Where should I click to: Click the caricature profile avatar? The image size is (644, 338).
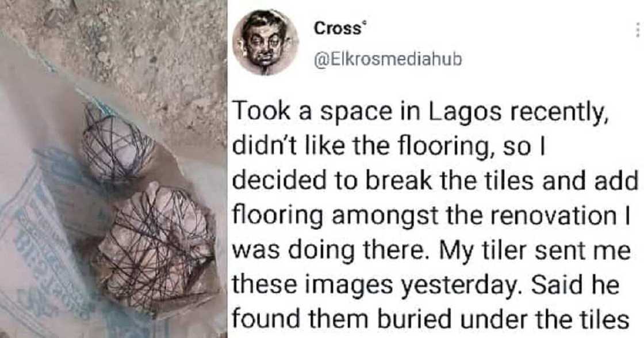click(265, 42)
